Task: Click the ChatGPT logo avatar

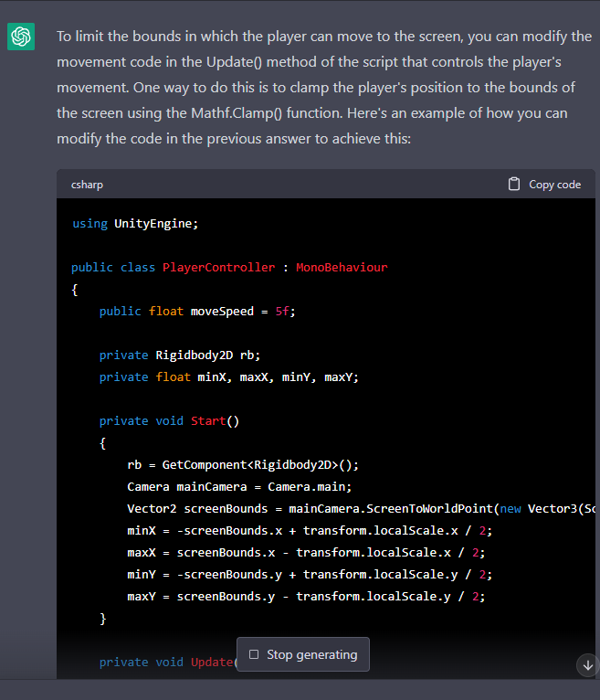Action: [21, 37]
